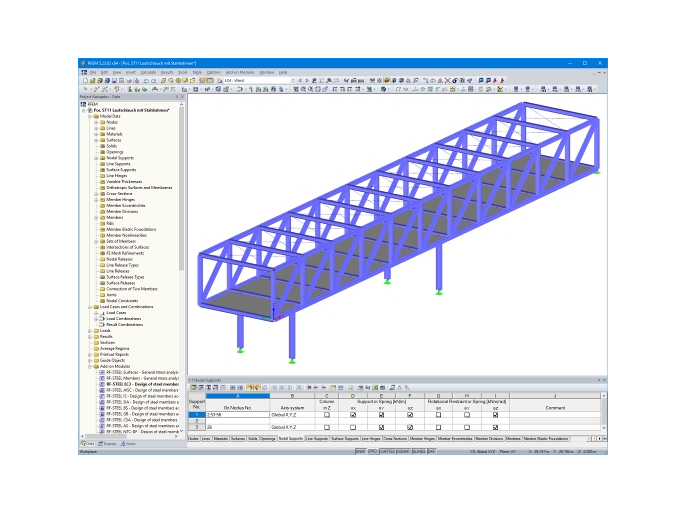Open the File menu

(93, 72)
